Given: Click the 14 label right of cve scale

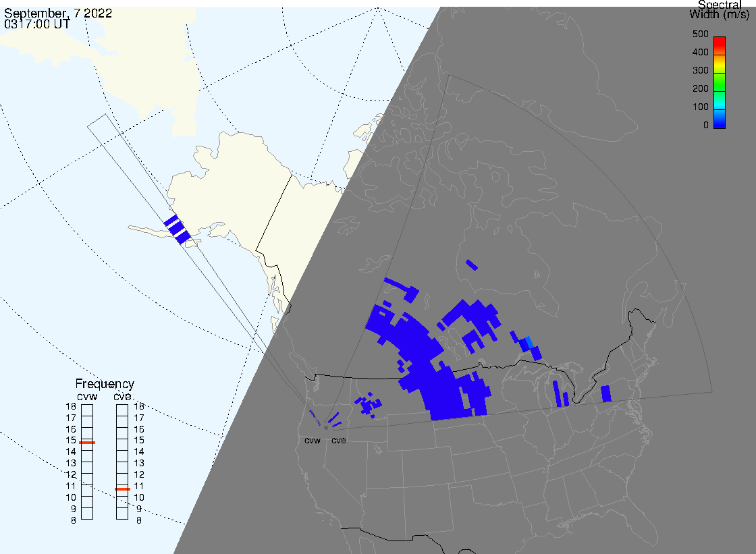Looking at the screenshot, I should pos(139,452).
